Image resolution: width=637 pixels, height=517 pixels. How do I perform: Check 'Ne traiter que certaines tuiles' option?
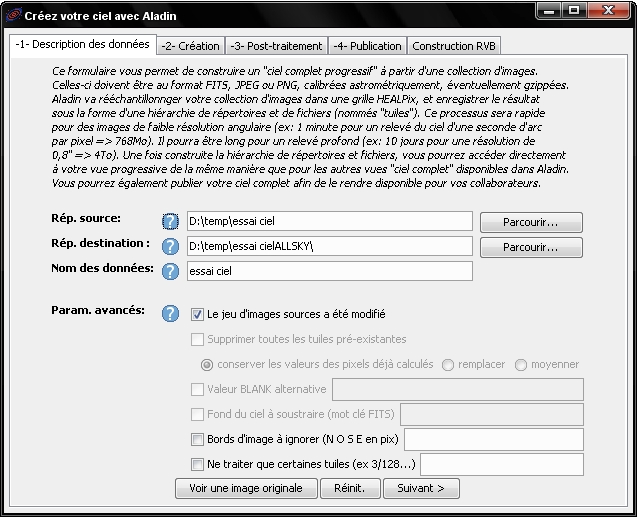(197, 465)
